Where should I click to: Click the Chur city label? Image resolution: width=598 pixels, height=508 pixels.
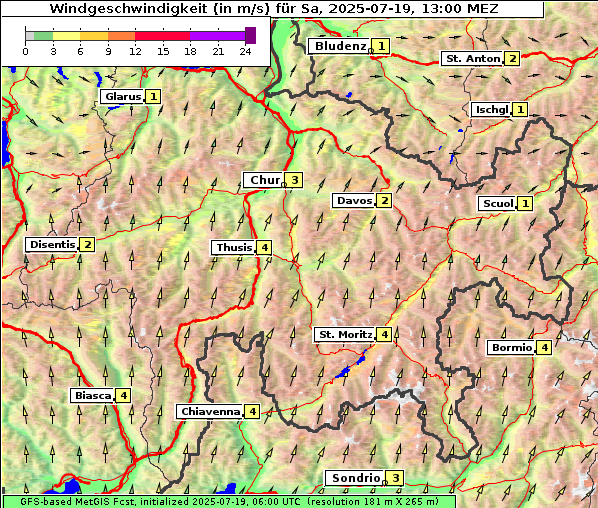coord(265,180)
